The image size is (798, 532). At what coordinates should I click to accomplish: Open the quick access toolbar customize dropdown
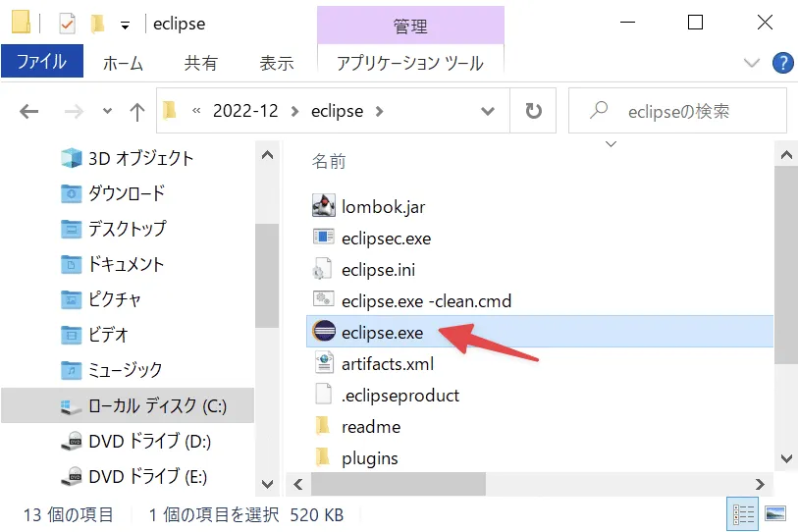(125, 26)
